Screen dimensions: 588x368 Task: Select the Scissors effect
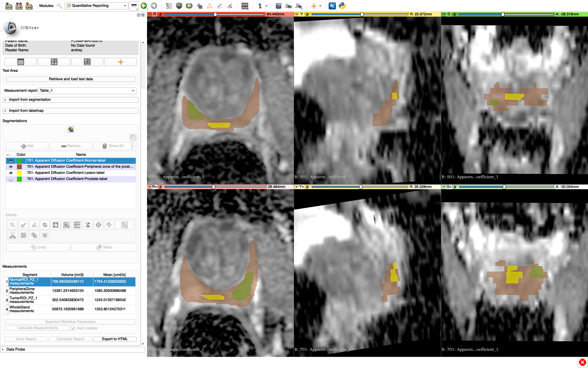point(13,236)
